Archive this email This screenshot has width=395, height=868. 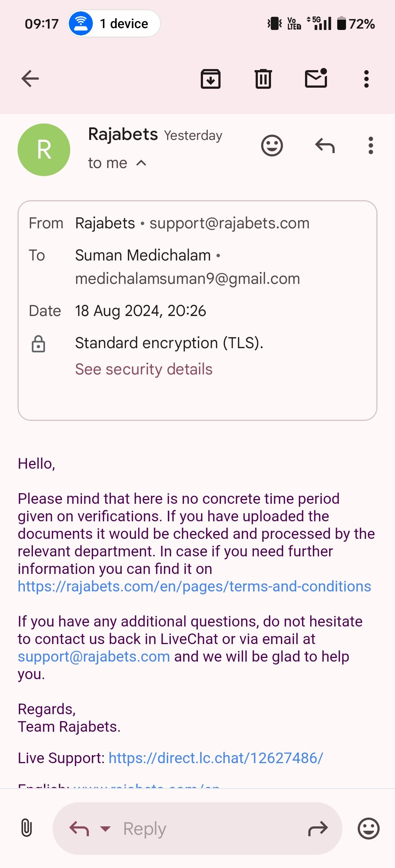(211, 79)
